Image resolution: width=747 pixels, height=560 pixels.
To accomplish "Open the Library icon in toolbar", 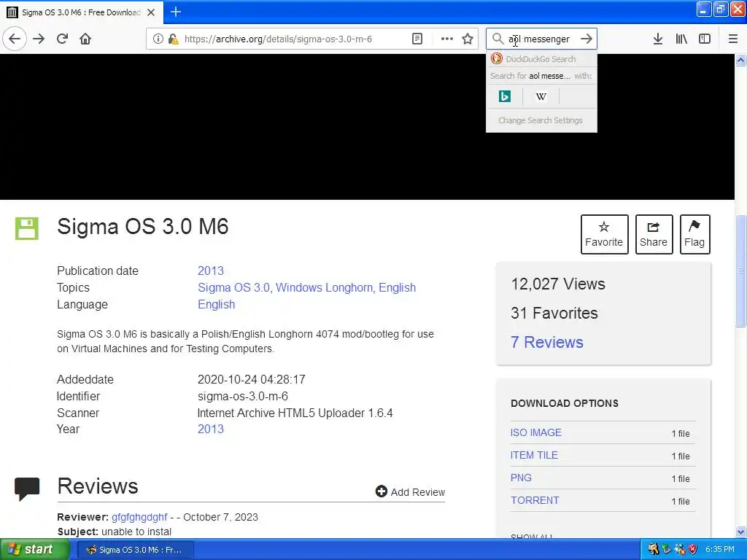I will coord(681,39).
